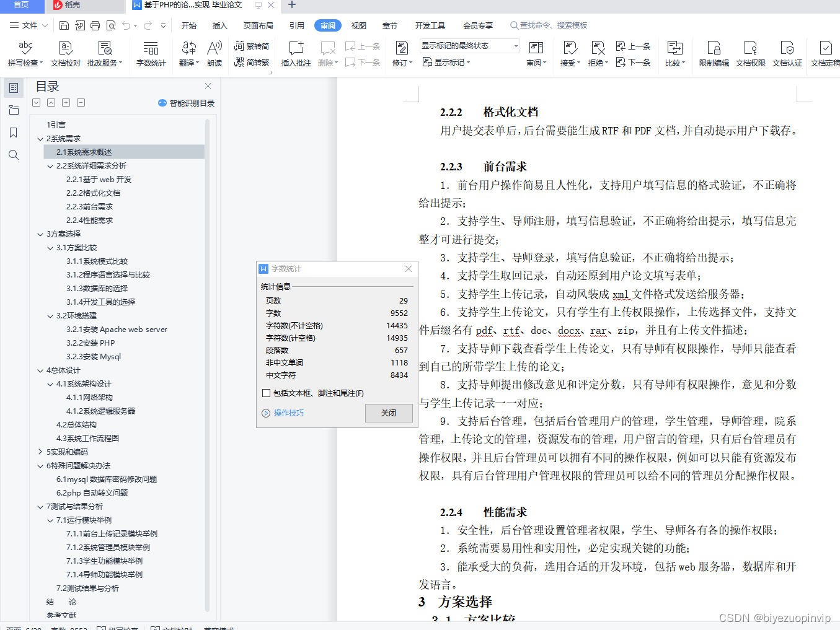Open document certification (文档认证)
Image resolution: width=840 pixels, height=630 pixels.
click(x=787, y=53)
